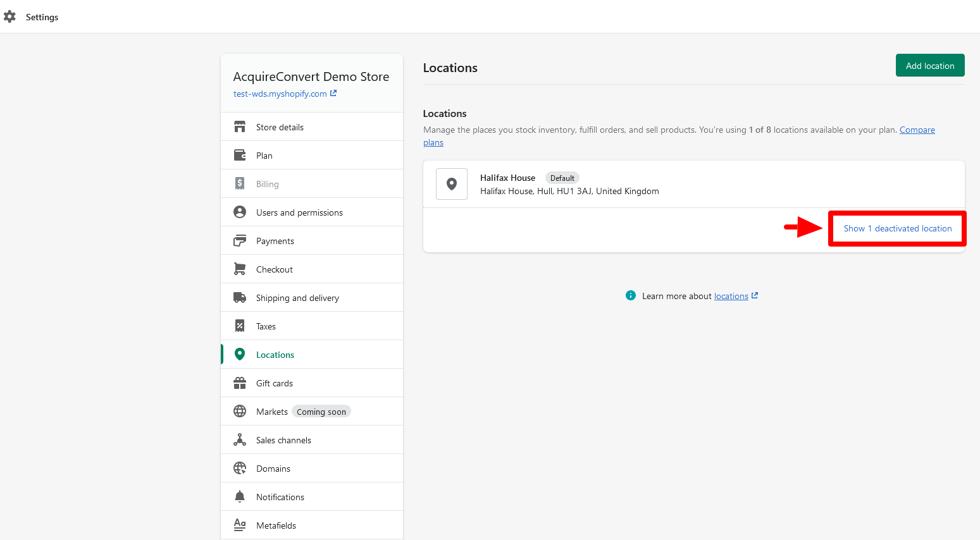Click the Store details storefront icon
980x540 pixels.
(240, 127)
